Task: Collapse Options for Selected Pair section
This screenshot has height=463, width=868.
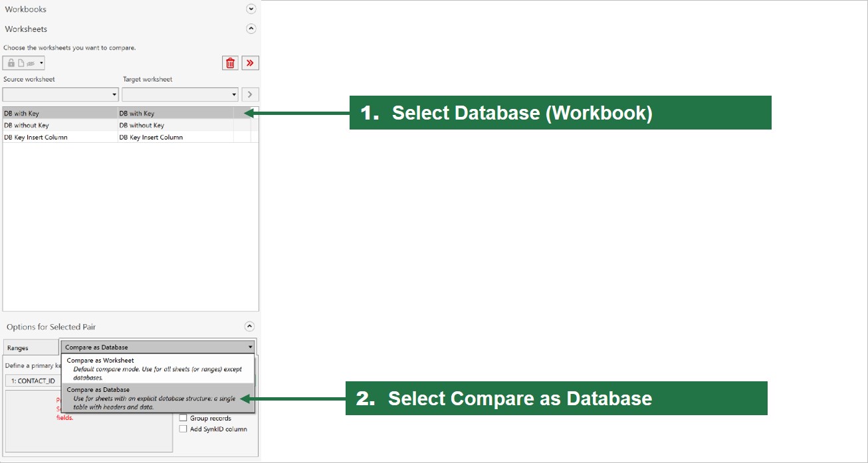Action: [249, 326]
